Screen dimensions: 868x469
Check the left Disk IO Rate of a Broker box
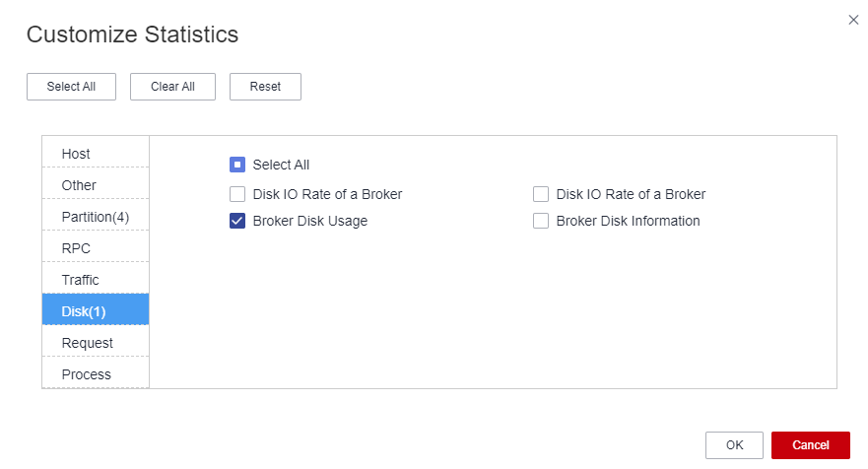tap(237, 194)
